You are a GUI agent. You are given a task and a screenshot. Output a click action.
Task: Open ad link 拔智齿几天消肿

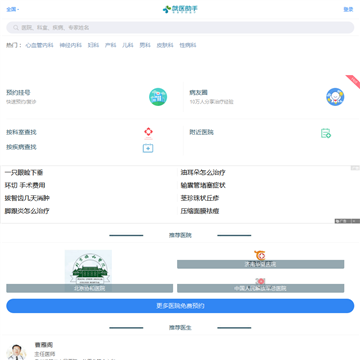tap(27, 198)
